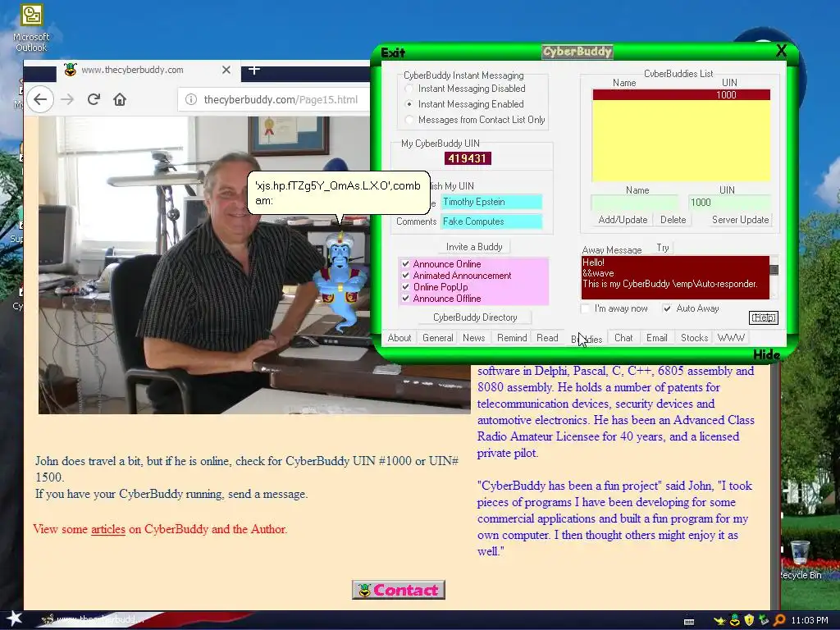Click the browser back arrow
Image resolution: width=840 pixels, height=630 pixels.
[x=40, y=99]
